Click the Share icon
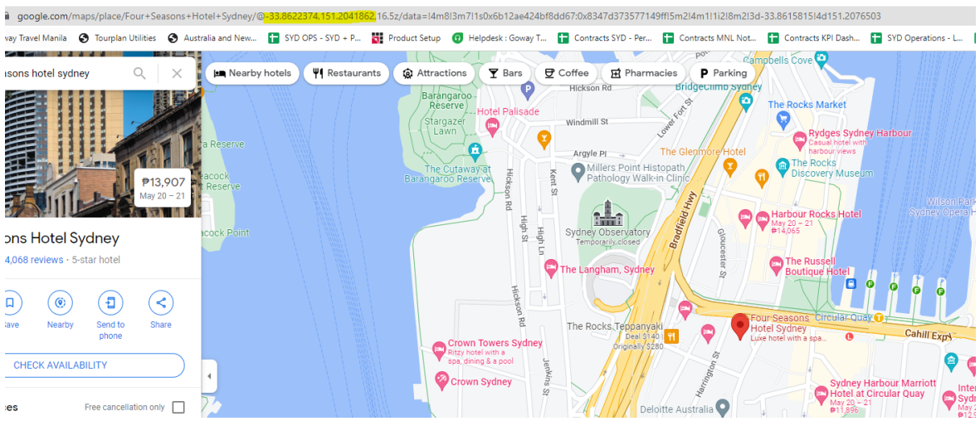Viewport: 980px width, 426px height. click(161, 303)
